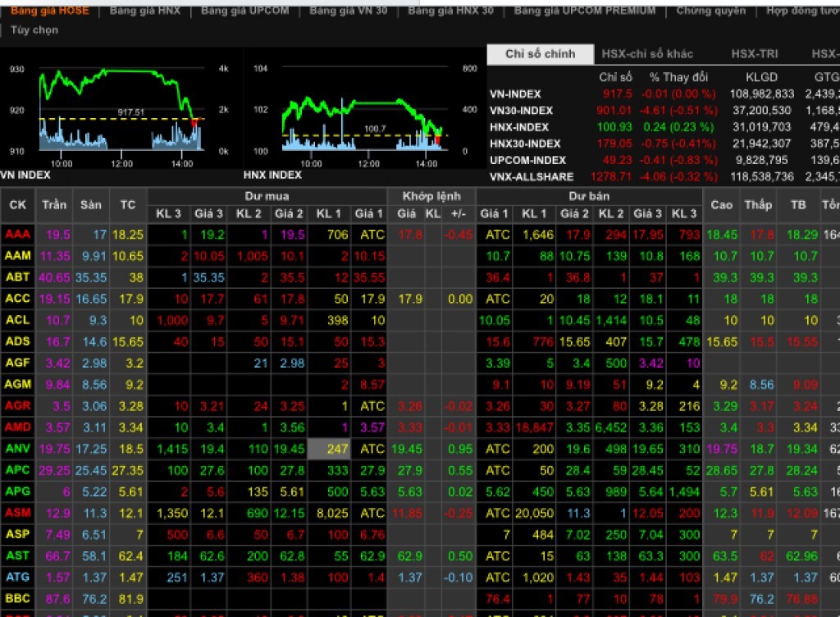Click the highlighted 247 cell in ANV row
The height and width of the screenshot is (617, 840).
tap(329, 449)
